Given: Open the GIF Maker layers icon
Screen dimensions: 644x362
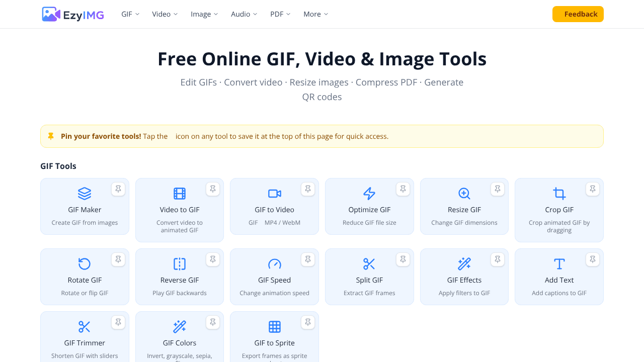Looking at the screenshot, I should [85, 194].
